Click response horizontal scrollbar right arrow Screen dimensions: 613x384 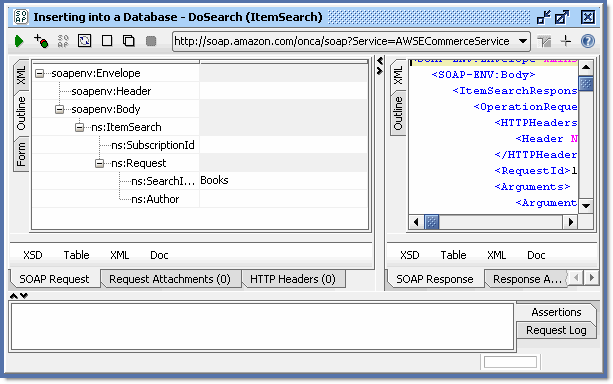pos(570,222)
